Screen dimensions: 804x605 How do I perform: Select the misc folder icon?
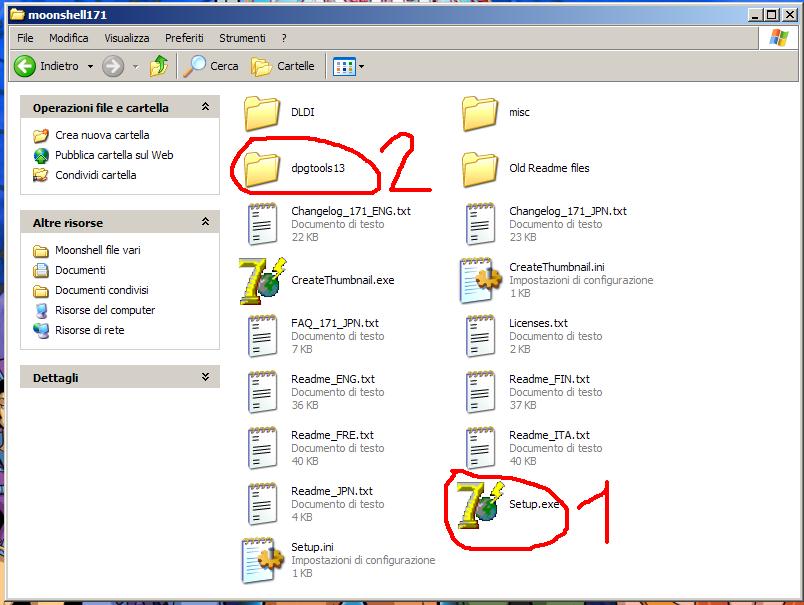[479, 113]
